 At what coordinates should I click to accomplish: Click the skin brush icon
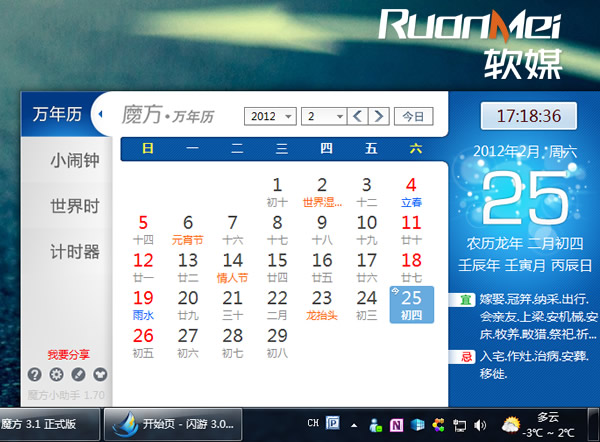pyautogui.click(x=78, y=374)
